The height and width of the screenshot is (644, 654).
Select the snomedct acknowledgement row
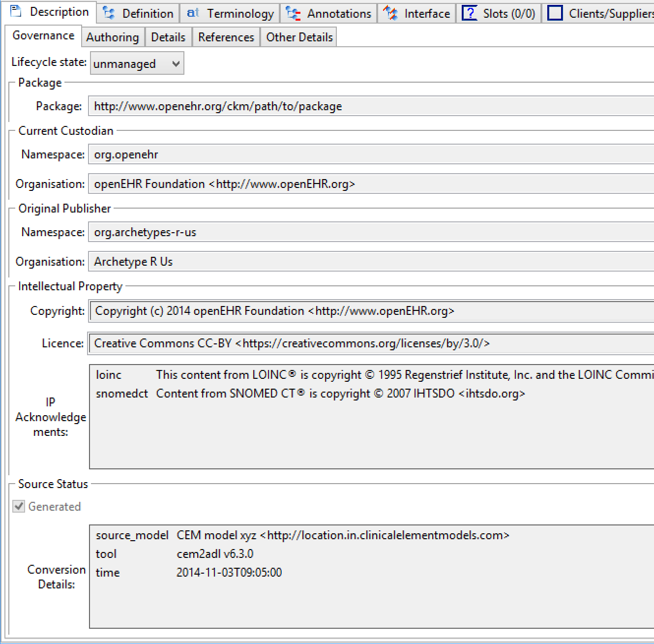click(372, 394)
